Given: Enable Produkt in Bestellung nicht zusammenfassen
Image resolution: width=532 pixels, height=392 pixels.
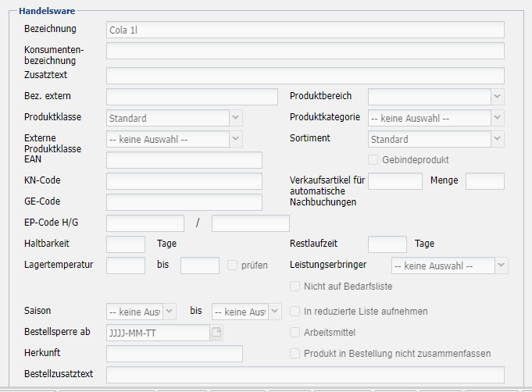Looking at the screenshot, I should click(295, 353).
